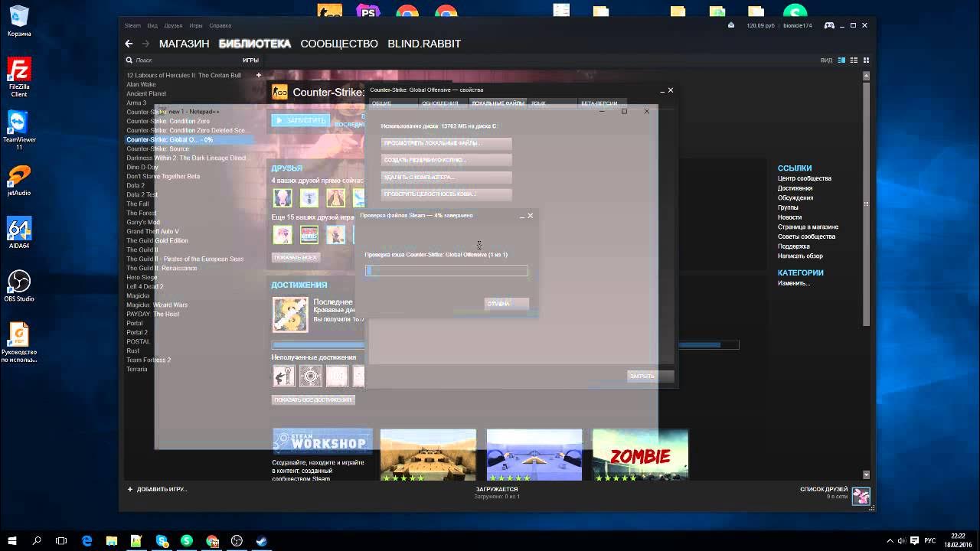Click the library search input field

pos(184,60)
